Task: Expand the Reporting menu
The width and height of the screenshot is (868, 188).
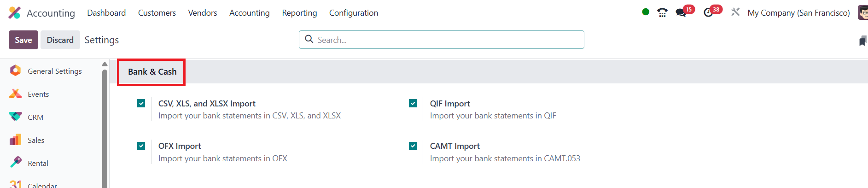Action: click(299, 13)
